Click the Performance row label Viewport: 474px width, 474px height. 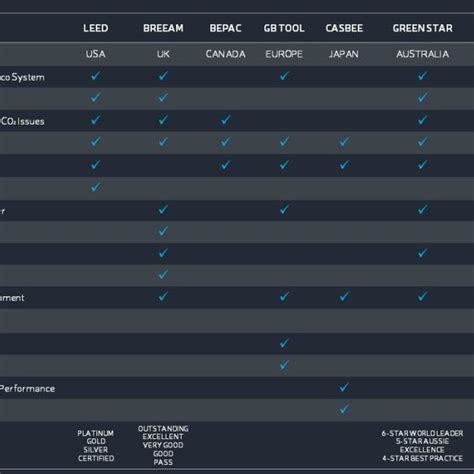[x=27, y=389]
